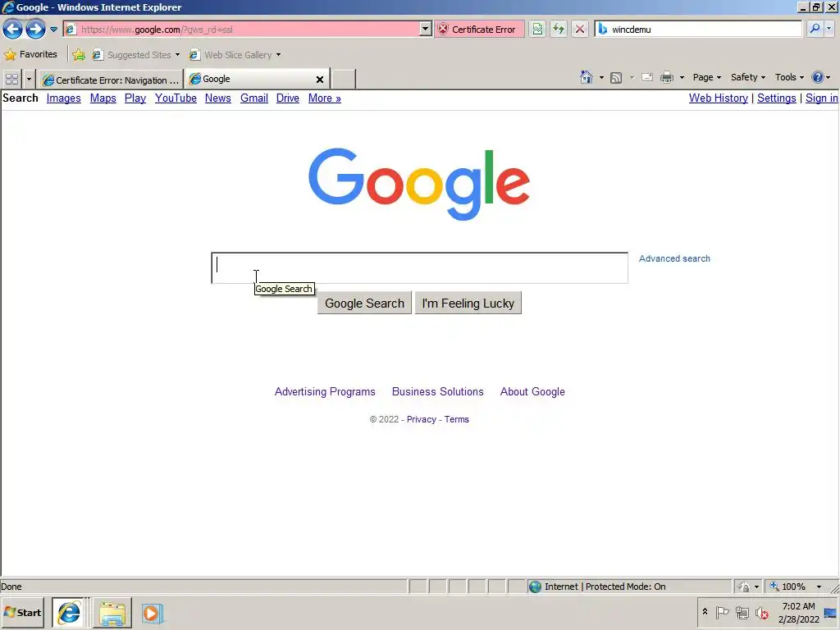Open the Windows Start menu
Screen dimensions: 840x630
22,612
